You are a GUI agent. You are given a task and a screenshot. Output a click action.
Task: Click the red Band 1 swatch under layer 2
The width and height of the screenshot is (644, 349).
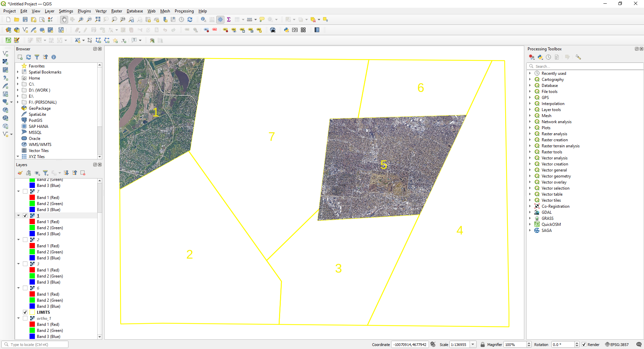pyautogui.click(x=32, y=246)
